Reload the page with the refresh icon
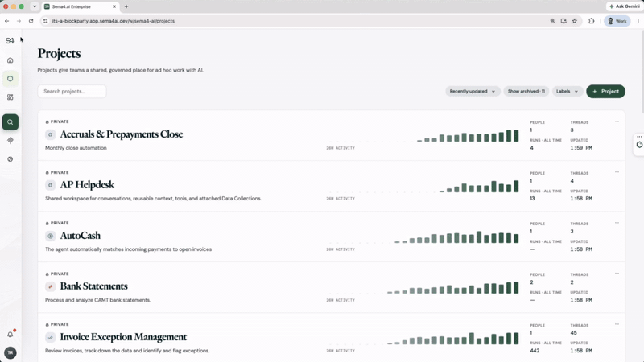Screen dimensions: 644x362 click(x=31, y=21)
